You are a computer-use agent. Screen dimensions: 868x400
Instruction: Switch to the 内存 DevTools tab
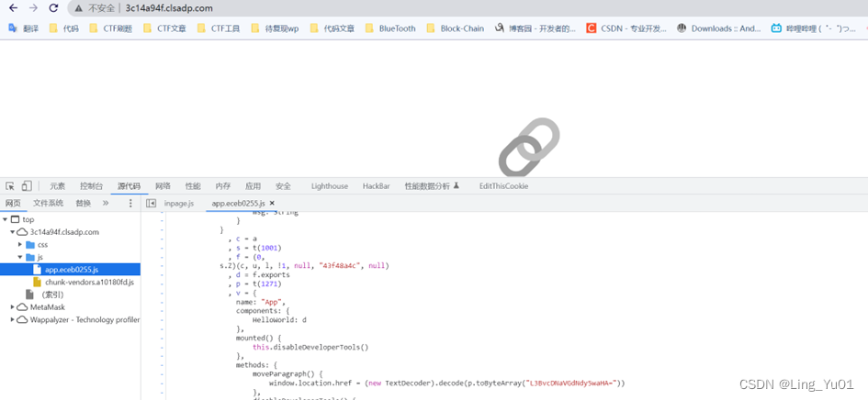[x=223, y=186]
